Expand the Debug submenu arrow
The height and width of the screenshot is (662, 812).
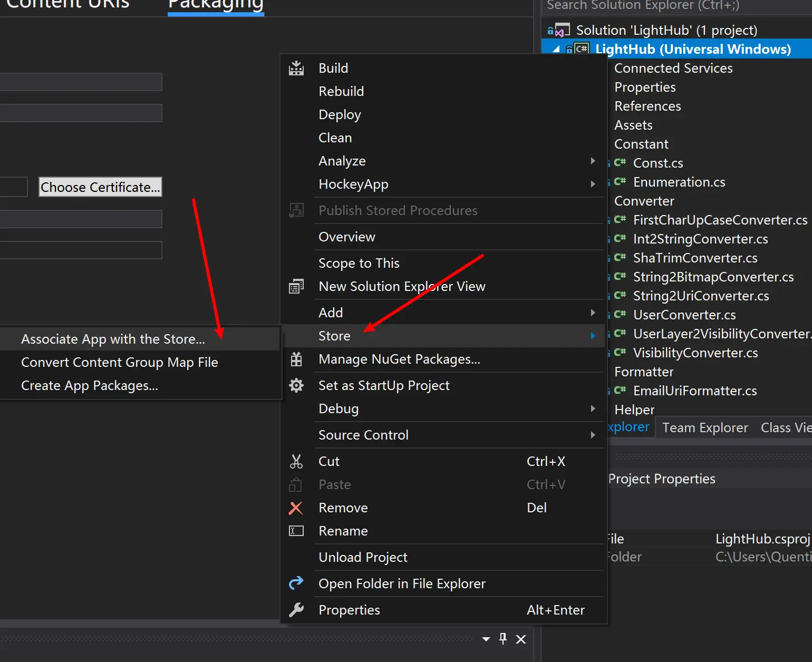click(593, 408)
